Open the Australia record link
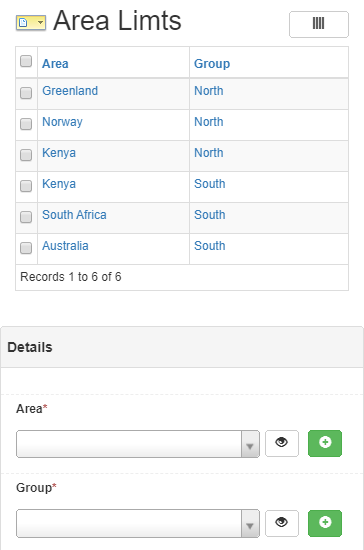This screenshot has width=364, height=550. tap(65, 246)
